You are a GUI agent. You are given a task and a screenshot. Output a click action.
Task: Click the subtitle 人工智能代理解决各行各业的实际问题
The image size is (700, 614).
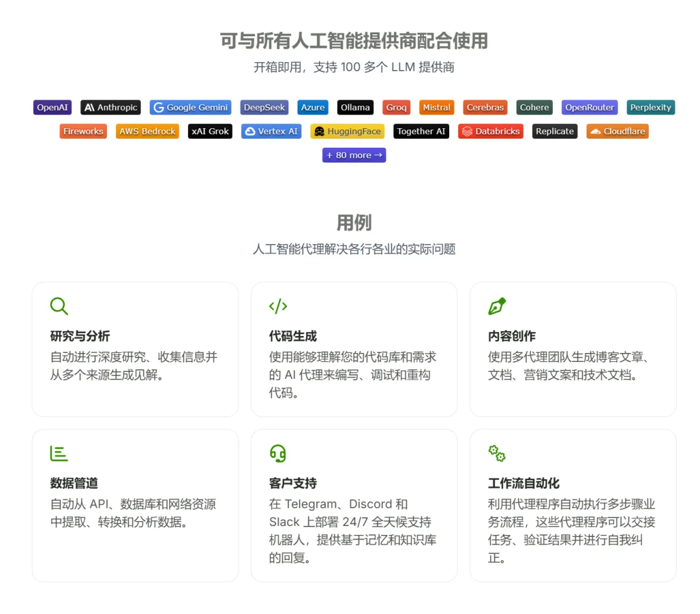point(354,249)
